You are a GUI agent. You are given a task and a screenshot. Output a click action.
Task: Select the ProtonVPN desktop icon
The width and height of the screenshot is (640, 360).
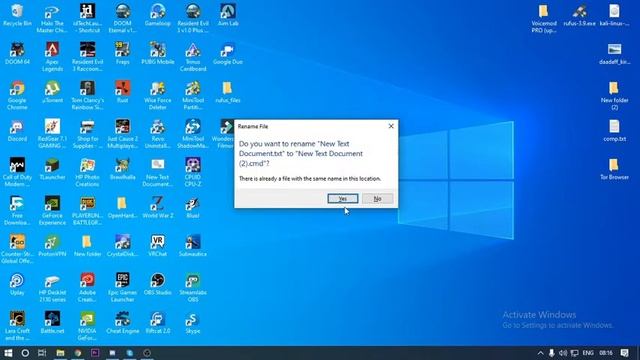52,246
